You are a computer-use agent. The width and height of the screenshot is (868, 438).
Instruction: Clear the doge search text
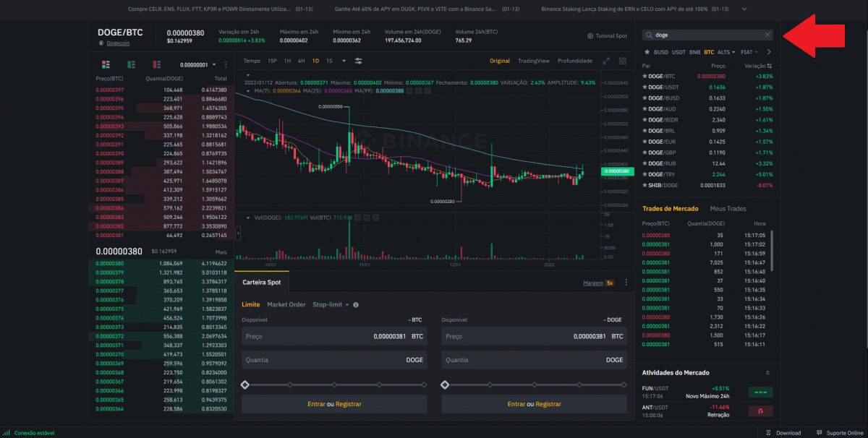coord(767,35)
